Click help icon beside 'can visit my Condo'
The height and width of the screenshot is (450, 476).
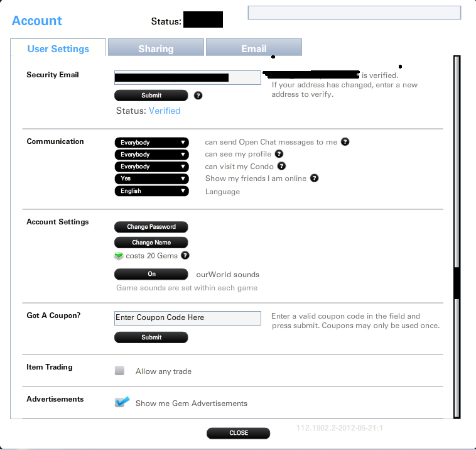point(281,167)
